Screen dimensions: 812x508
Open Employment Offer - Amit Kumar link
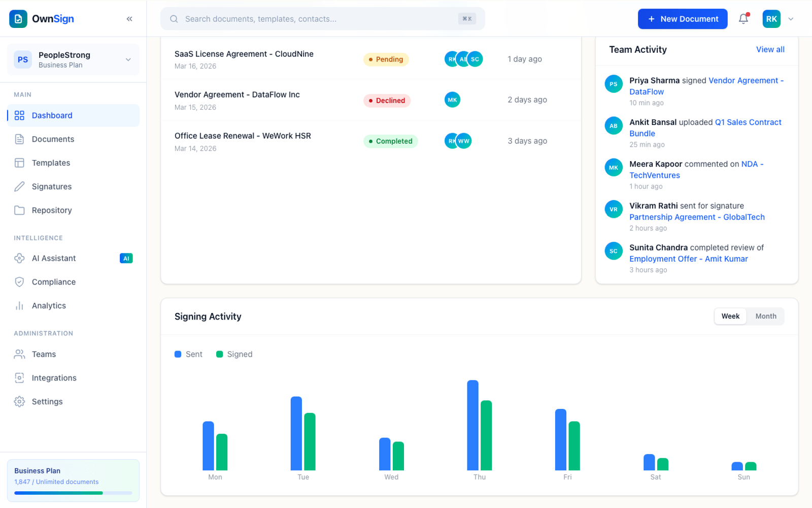(689, 259)
